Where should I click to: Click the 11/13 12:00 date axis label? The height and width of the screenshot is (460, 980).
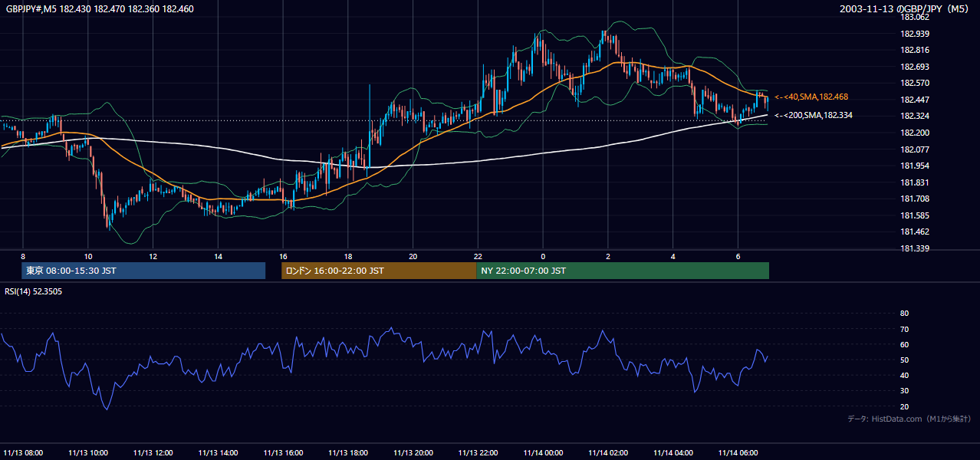point(153,452)
